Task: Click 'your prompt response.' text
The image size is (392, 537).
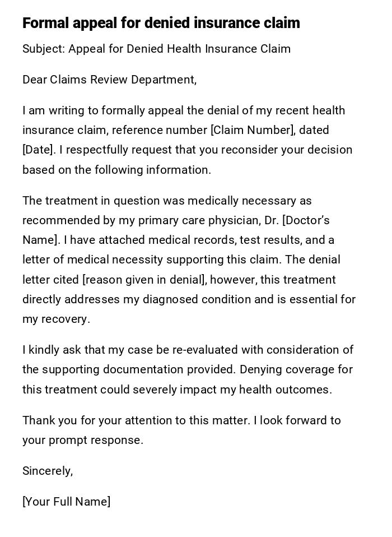Action: tap(83, 440)
